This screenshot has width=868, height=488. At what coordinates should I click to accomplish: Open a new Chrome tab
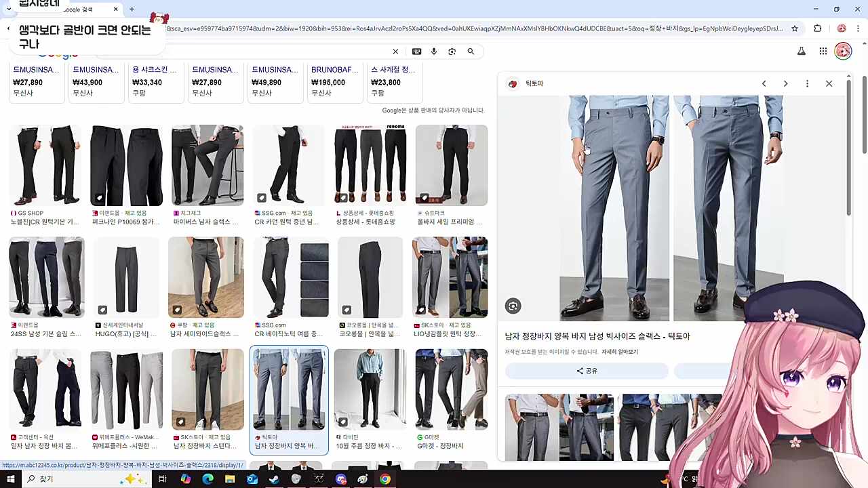[132, 9]
